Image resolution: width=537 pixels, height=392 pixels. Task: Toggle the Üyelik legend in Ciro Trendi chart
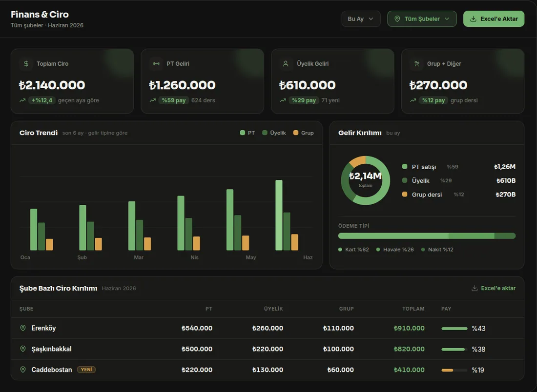[274, 133]
